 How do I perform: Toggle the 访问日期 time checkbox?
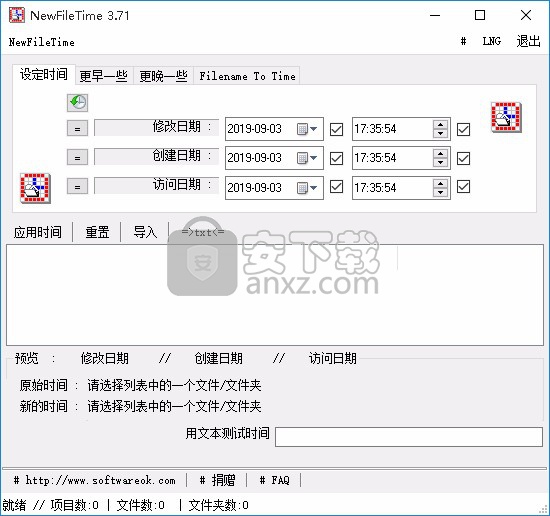click(463, 187)
